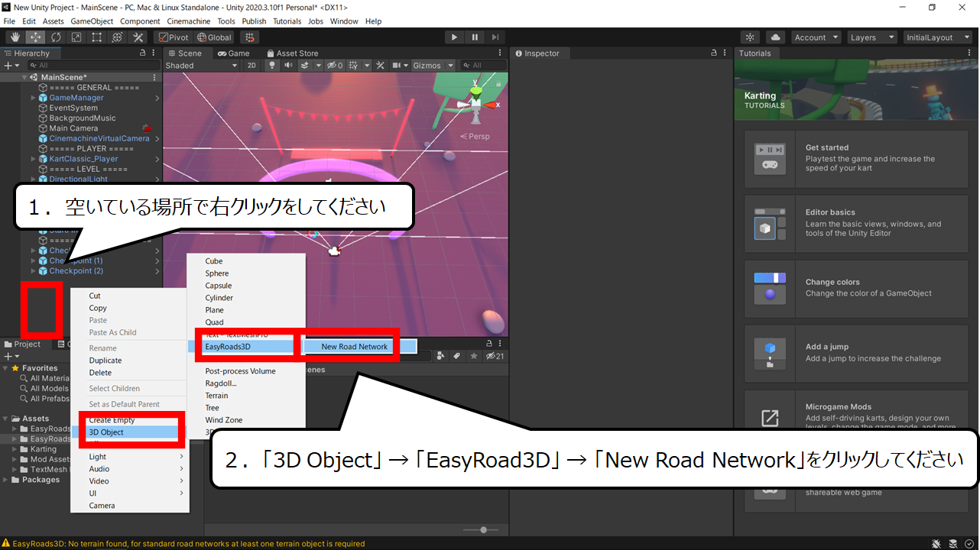
Task: Toggle grid snapping icon in toolbar
Action: coord(249,37)
